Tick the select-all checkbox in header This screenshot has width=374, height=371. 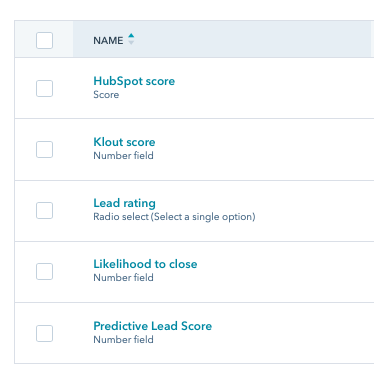click(x=44, y=40)
